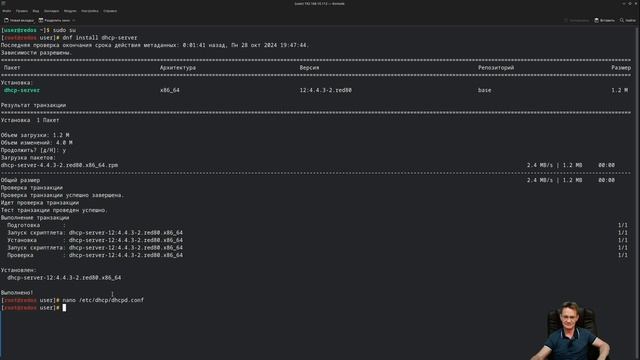Viewport: 640px width, 360px height.
Task: Expand the Разделить окно dropdown arrow
Action: pos(74,20)
